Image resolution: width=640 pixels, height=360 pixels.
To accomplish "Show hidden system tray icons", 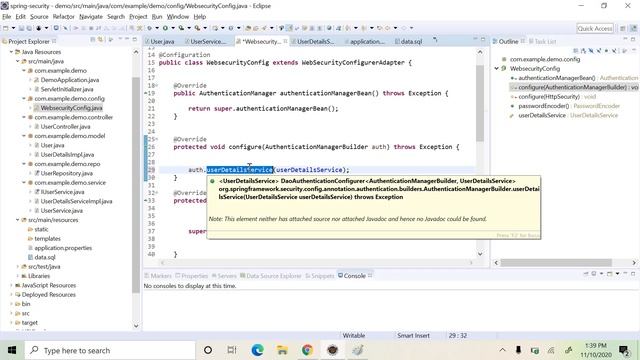I will [502, 350].
